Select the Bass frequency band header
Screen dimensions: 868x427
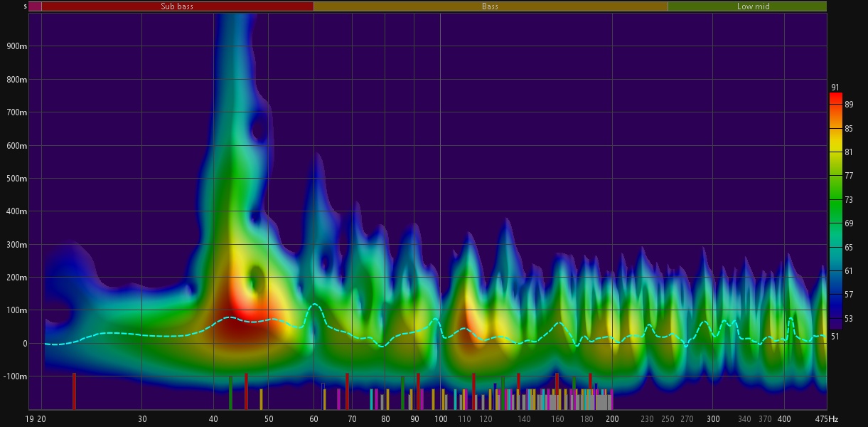pos(490,6)
